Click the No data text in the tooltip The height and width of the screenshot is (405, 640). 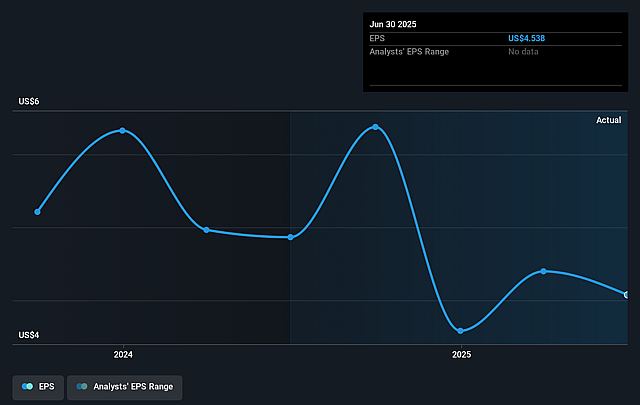[523, 52]
